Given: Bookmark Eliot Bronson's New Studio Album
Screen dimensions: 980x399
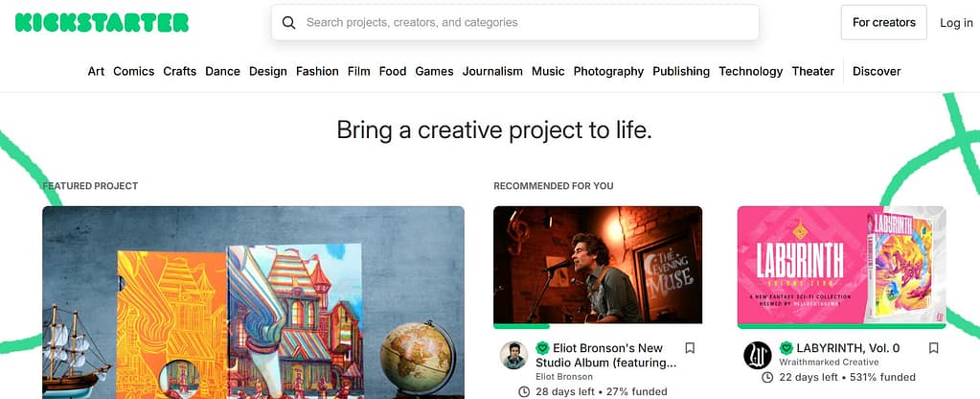Looking at the screenshot, I should pyautogui.click(x=690, y=348).
